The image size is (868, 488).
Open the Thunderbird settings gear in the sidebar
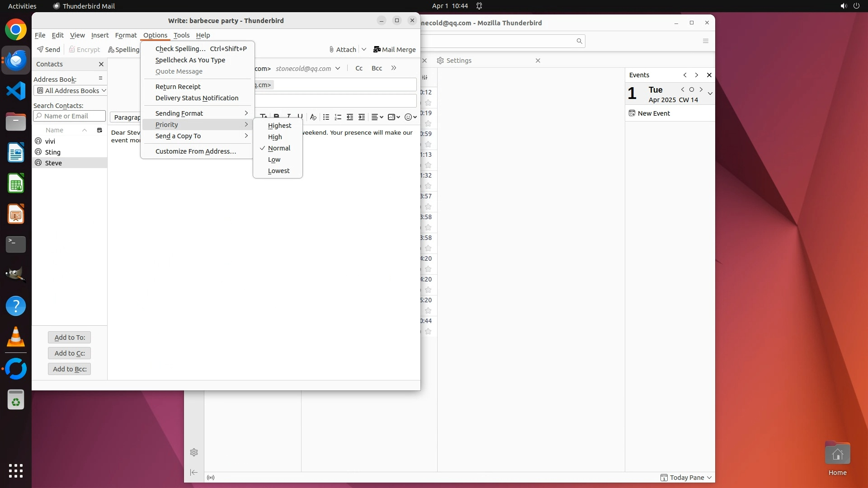tap(194, 452)
